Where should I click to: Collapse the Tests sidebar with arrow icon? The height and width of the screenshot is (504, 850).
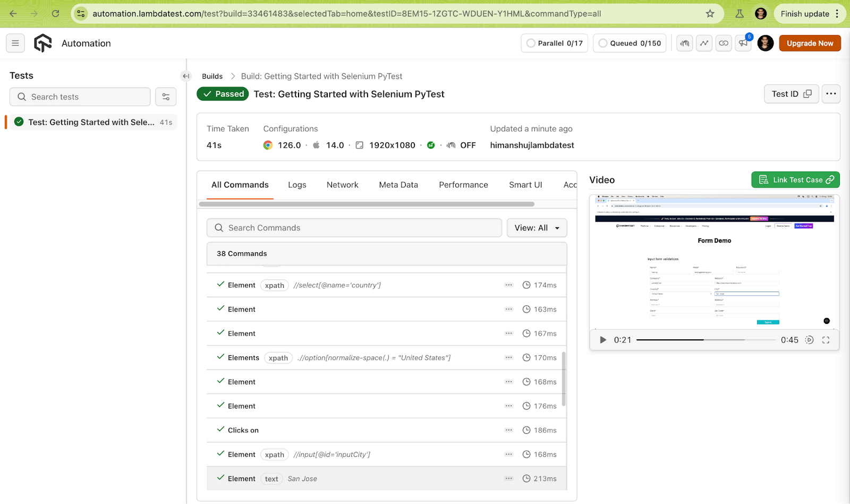186,76
